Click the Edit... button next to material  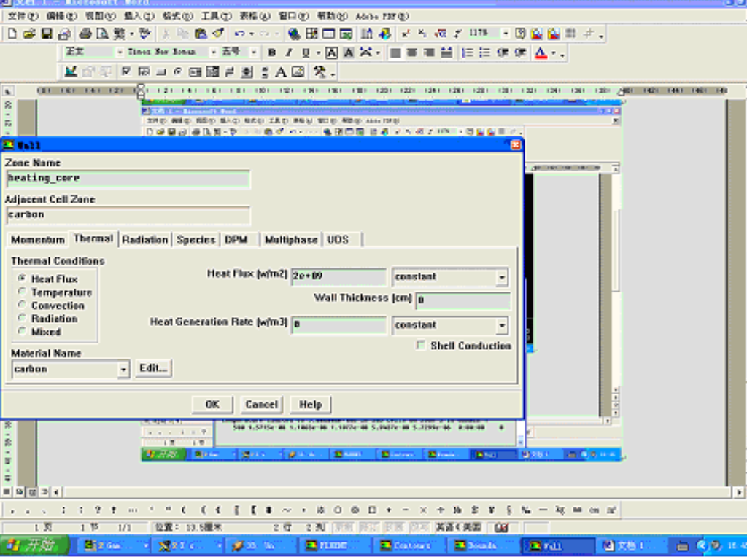point(153,368)
